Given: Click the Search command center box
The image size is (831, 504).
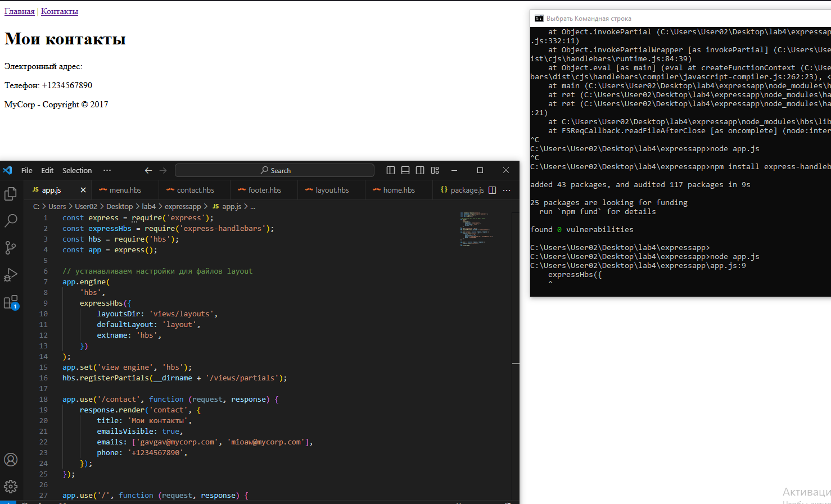Looking at the screenshot, I should [x=275, y=170].
